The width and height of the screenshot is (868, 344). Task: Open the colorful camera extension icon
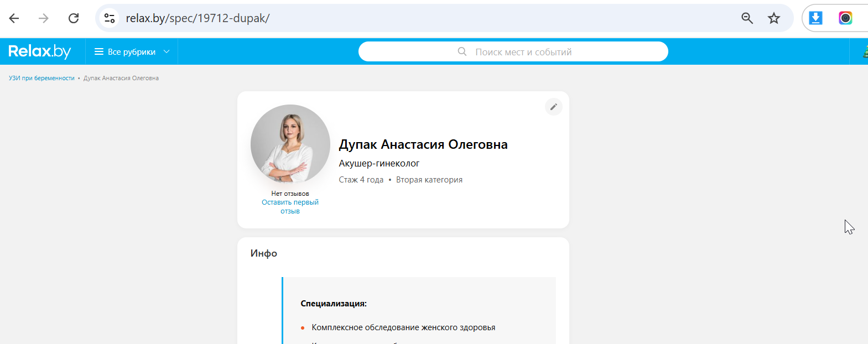click(x=845, y=18)
